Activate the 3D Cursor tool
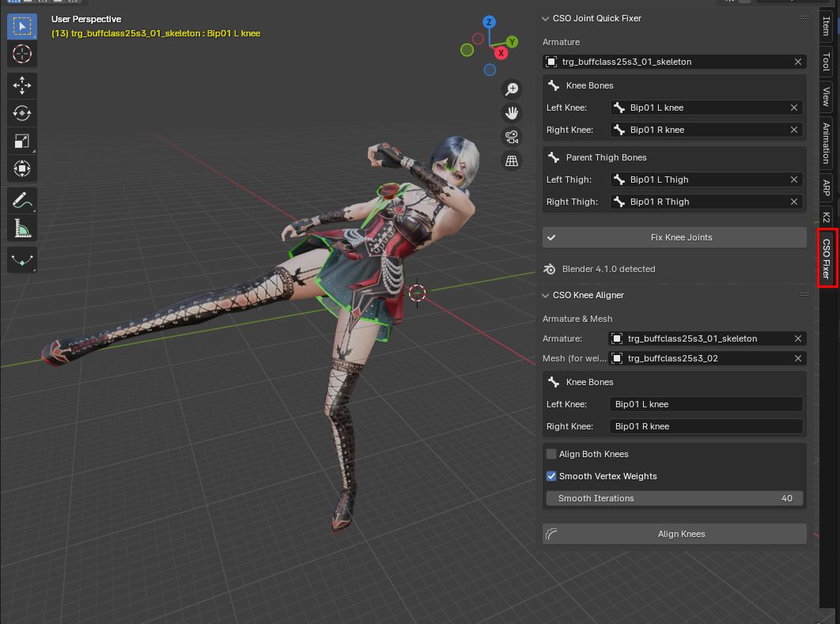 (x=22, y=54)
